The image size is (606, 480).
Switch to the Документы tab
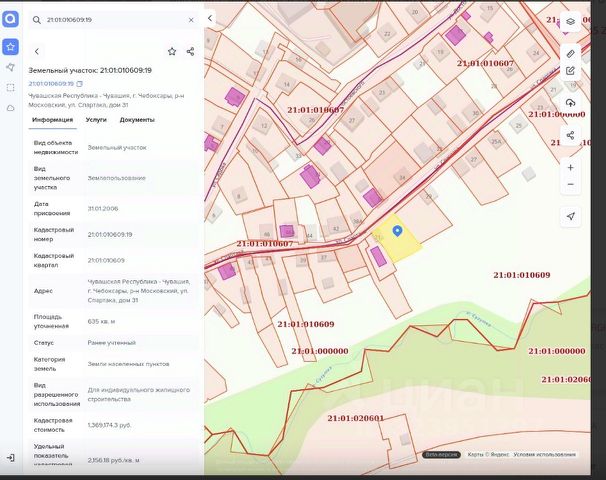(137, 119)
